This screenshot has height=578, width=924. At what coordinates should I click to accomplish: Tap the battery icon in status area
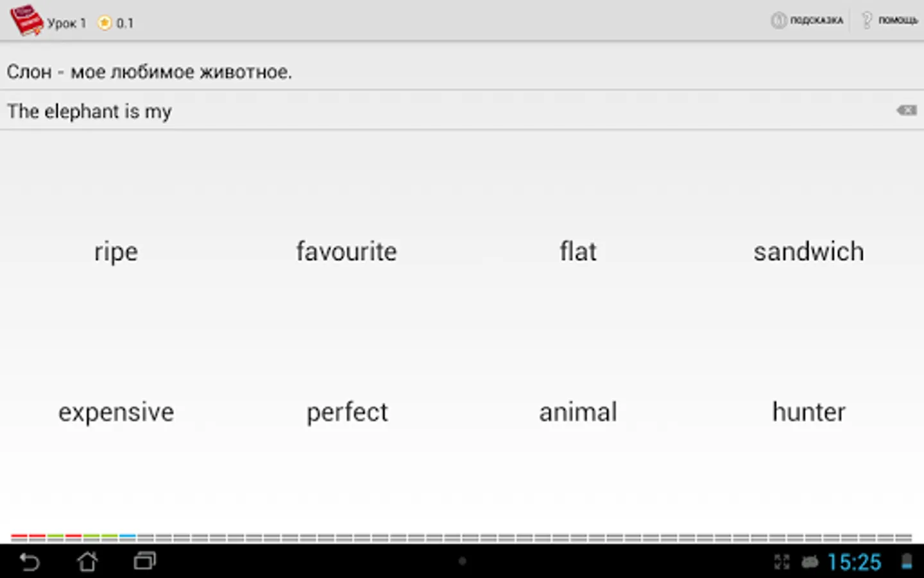[x=906, y=563]
